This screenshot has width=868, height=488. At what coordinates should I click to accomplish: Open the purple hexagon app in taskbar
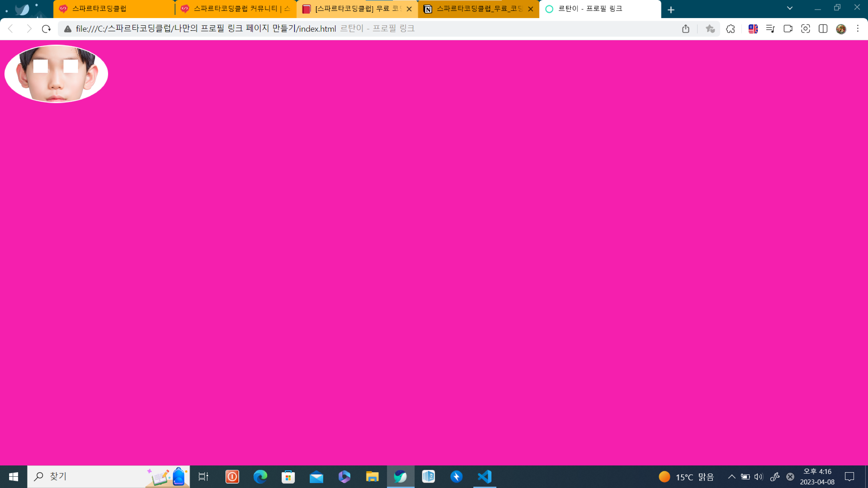[344, 477]
